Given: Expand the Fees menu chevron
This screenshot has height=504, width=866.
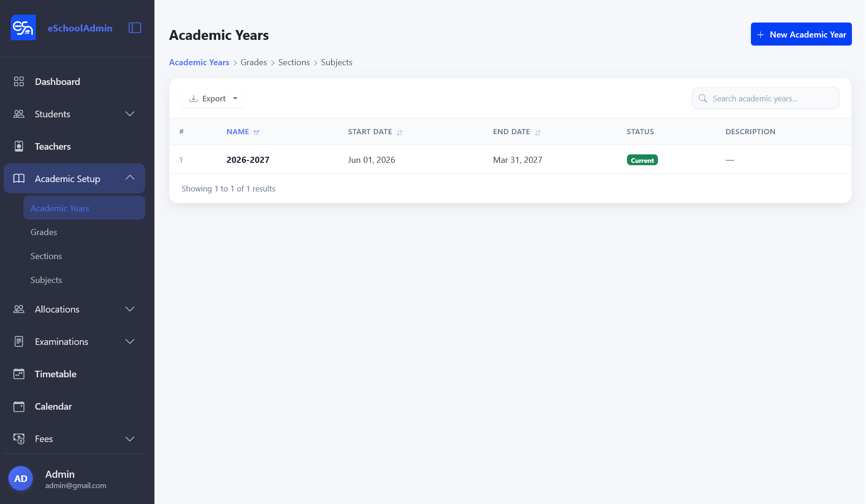Looking at the screenshot, I should pos(130,439).
